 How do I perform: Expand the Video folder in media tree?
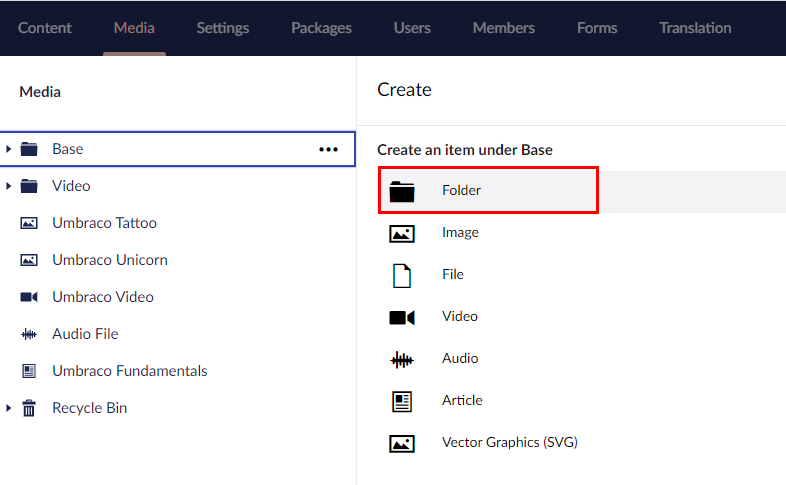coord(9,186)
